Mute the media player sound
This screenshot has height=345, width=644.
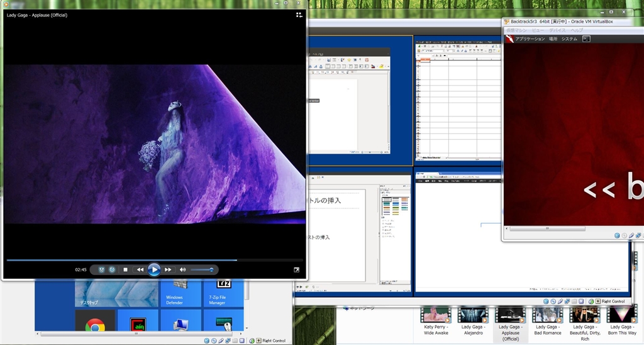tap(182, 269)
